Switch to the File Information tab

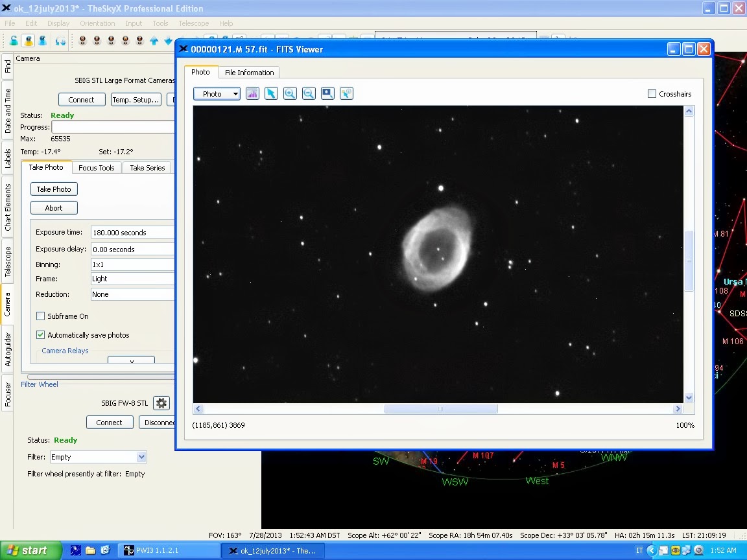tap(249, 73)
